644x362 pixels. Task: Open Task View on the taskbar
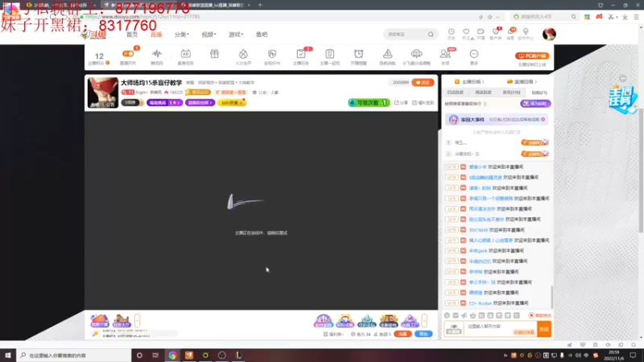point(155,355)
